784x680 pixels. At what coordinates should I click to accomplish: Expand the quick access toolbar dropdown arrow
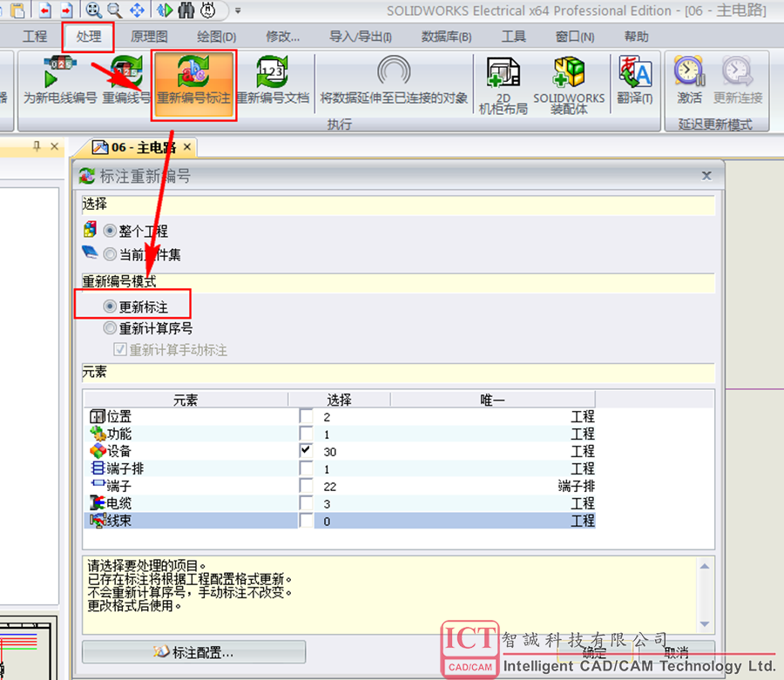238,10
